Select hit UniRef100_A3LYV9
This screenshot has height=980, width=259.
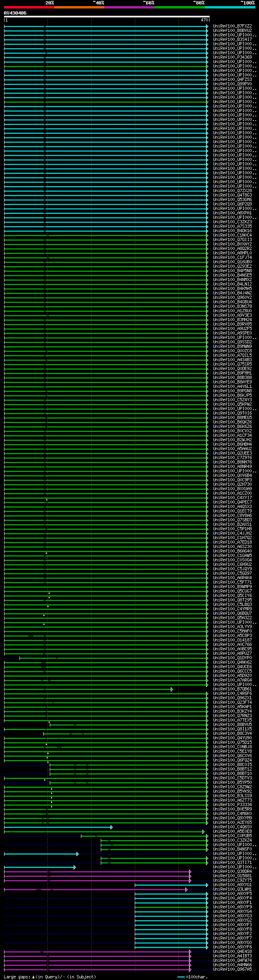(x=232, y=627)
